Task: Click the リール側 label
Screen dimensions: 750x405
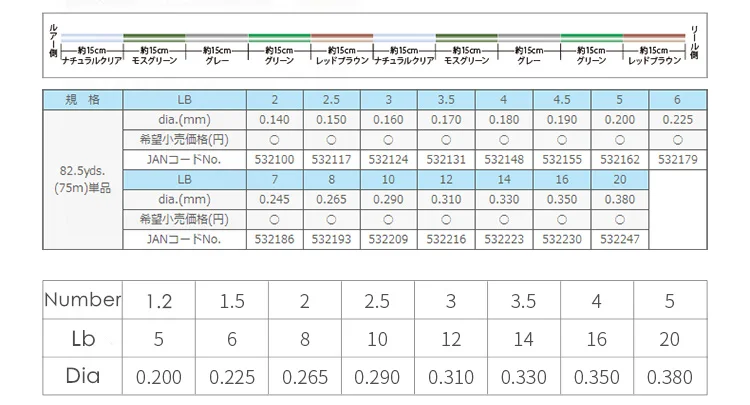Action: click(x=695, y=43)
